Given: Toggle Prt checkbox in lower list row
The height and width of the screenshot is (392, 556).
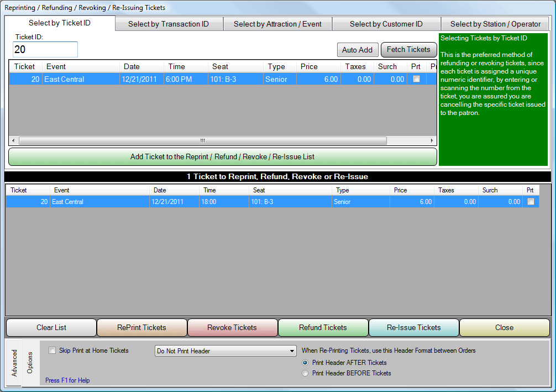Looking at the screenshot, I should [x=531, y=202].
